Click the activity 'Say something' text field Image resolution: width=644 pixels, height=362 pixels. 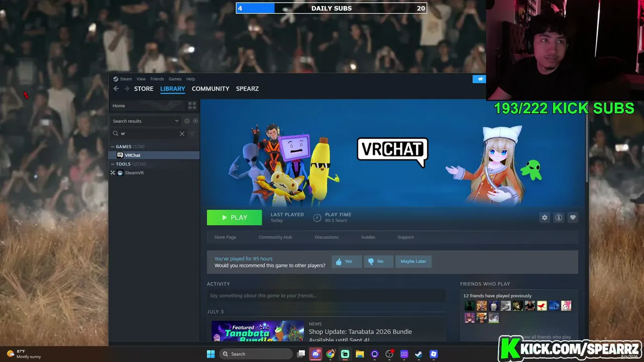coord(326,296)
